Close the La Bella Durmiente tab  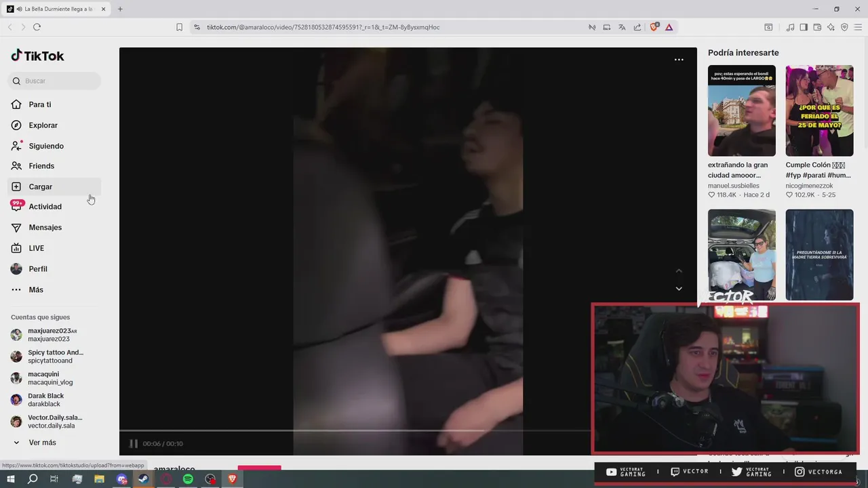click(104, 9)
